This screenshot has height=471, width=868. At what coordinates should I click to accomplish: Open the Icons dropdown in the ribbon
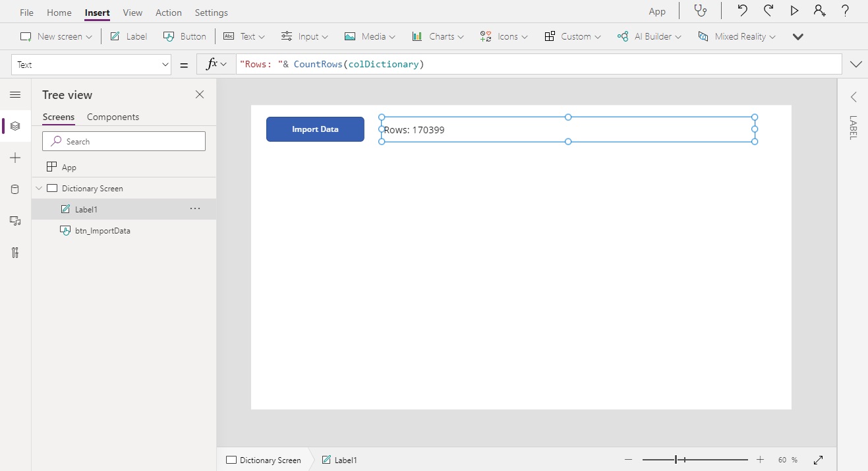(x=503, y=36)
